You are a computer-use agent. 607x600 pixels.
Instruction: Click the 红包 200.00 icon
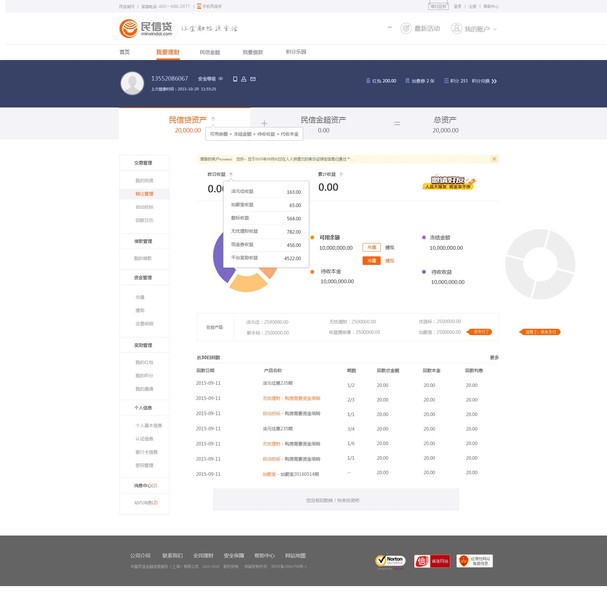coord(368,81)
